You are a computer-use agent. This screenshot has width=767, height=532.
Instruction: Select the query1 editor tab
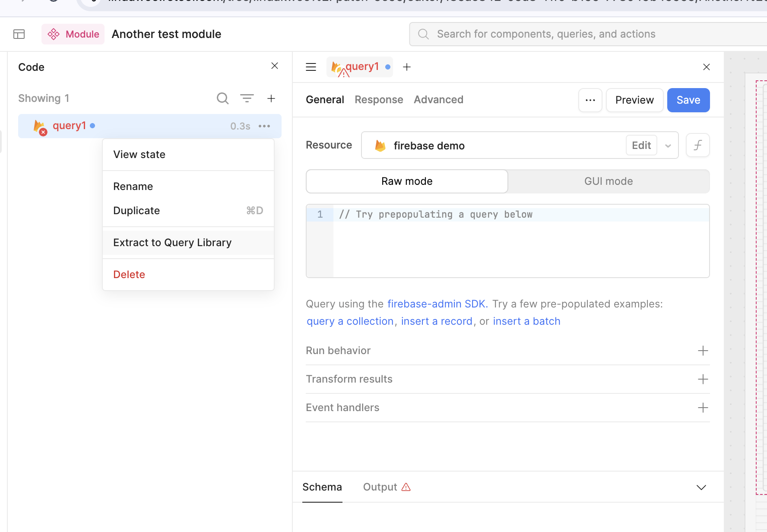click(360, 67)
